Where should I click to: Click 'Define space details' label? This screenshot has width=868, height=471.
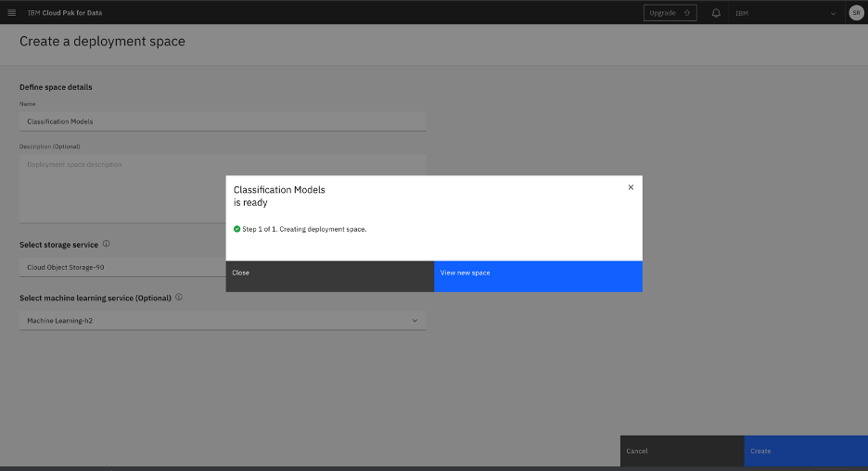point(56,87)
